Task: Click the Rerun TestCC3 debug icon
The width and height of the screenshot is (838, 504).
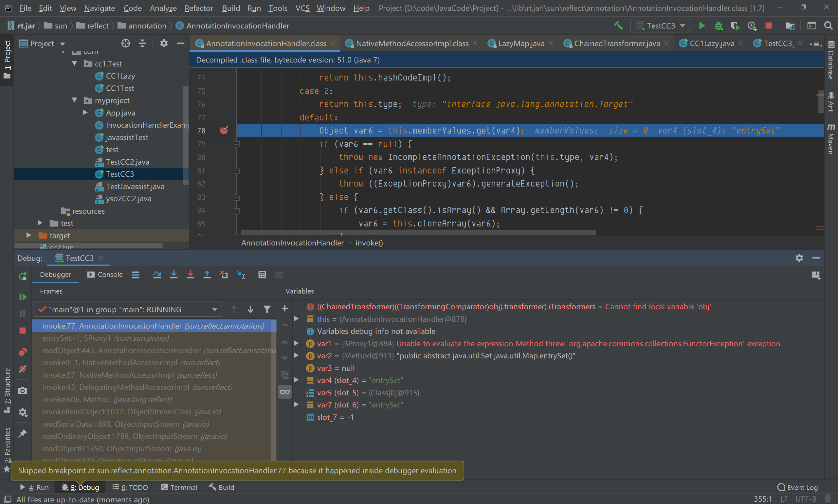Action: click(x=23, y=276)
